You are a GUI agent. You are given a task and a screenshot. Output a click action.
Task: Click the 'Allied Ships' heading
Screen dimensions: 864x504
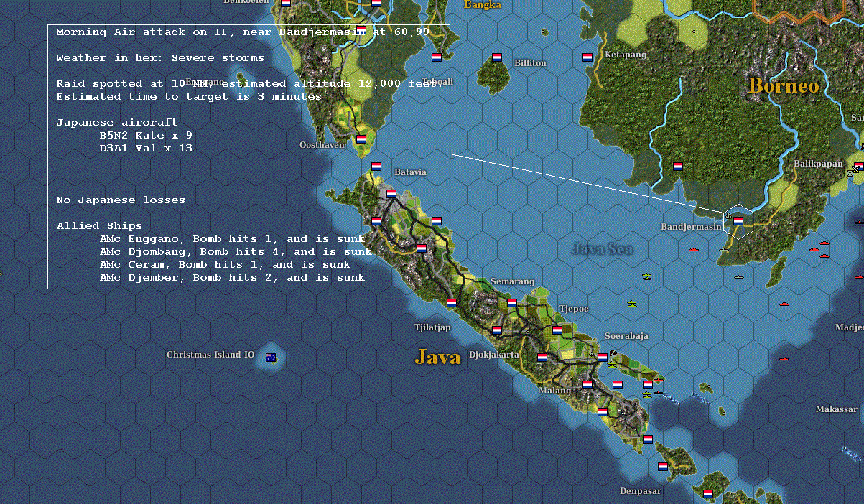[99, 225]
